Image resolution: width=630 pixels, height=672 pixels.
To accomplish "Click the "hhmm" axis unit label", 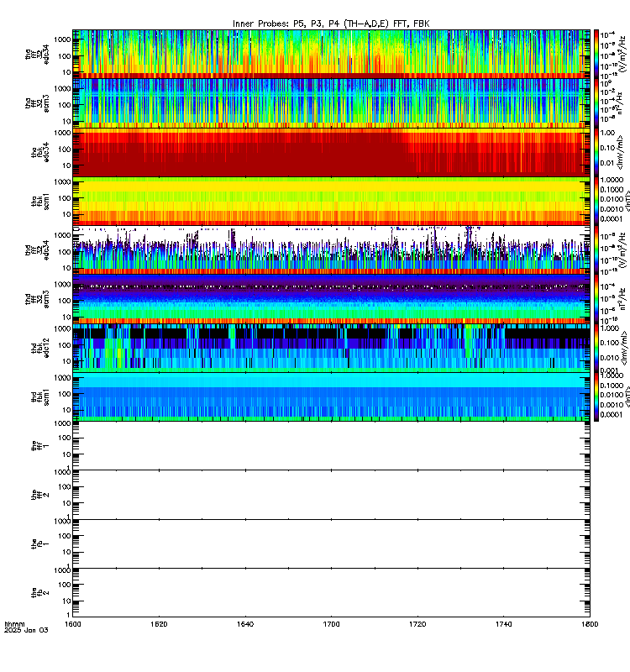I will pyautogui.click(x=14, y=624).
